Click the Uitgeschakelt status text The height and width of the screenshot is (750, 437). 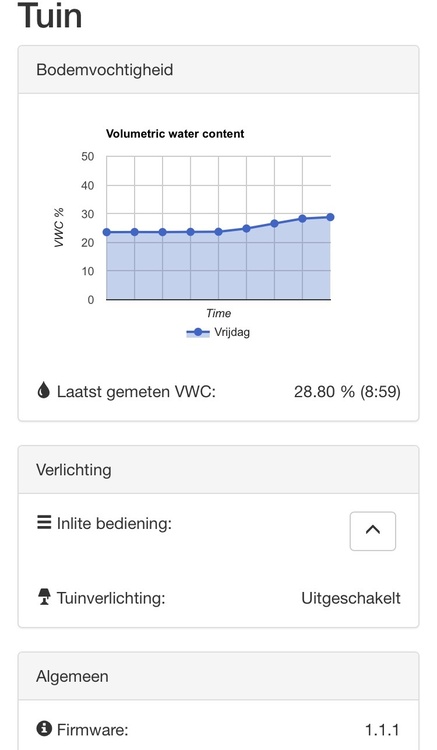tap(351, 598)
